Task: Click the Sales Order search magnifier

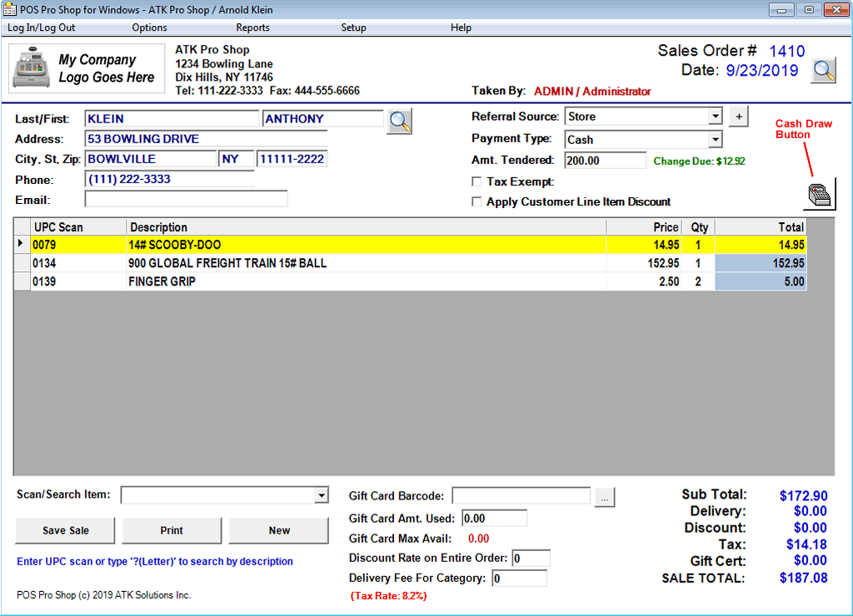Action: coord(823,71)
